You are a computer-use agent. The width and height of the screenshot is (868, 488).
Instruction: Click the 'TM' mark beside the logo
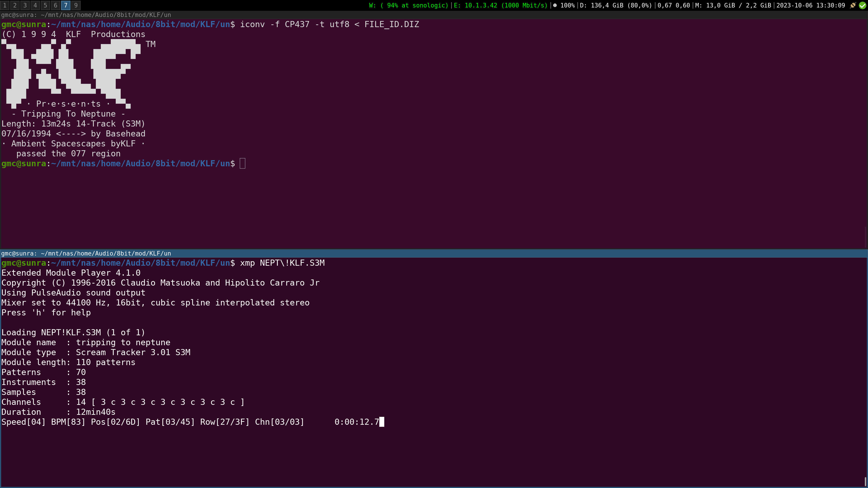(x=151, y=44)
